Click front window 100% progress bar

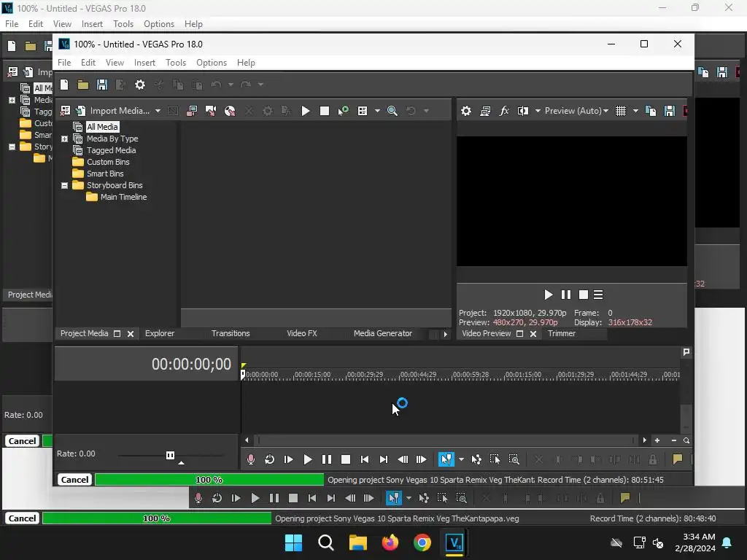pos(209,480)
